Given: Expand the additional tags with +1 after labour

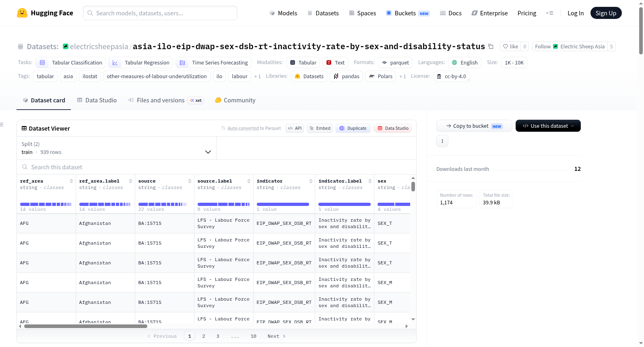Looking at the screenshot, I should (x=258, y=76).
